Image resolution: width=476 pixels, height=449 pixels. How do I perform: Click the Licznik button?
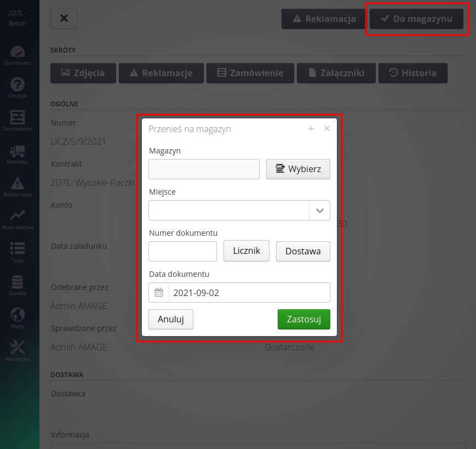click(x=246, y=251)
